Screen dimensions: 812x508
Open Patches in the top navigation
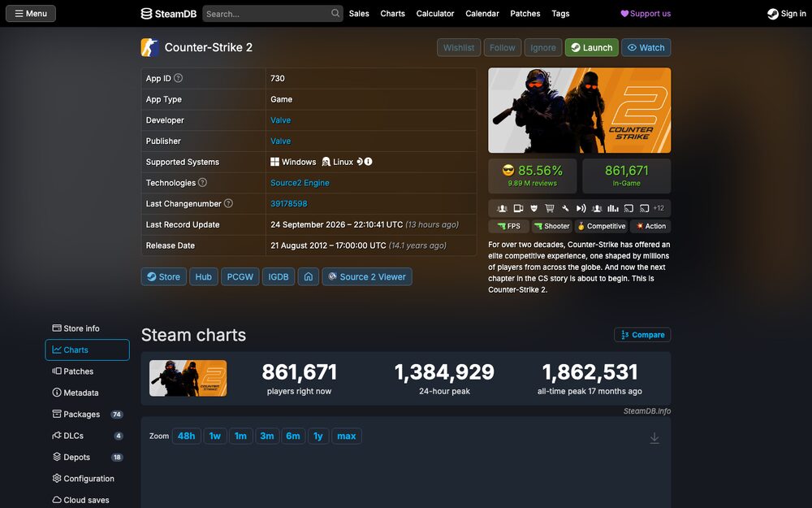coord(525,14)
